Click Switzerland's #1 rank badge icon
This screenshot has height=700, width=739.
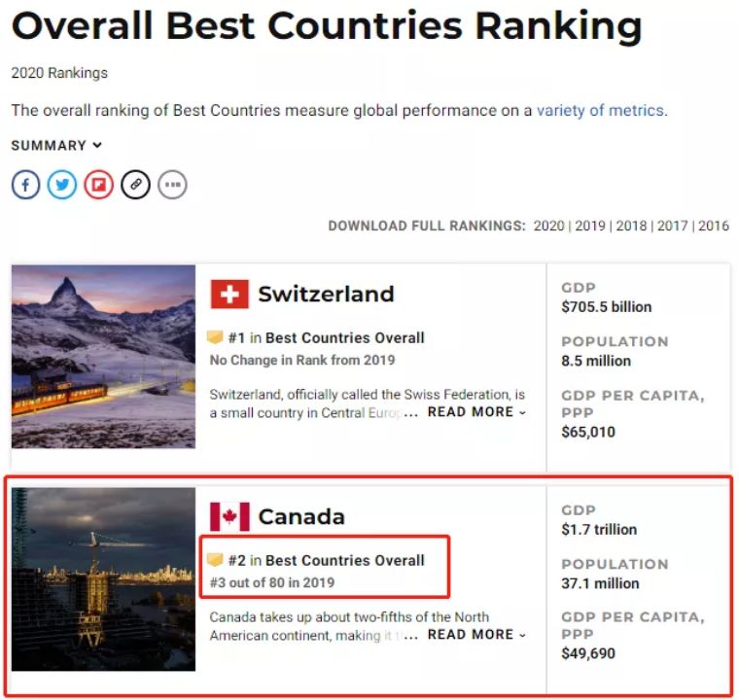[x=216, y=337]
